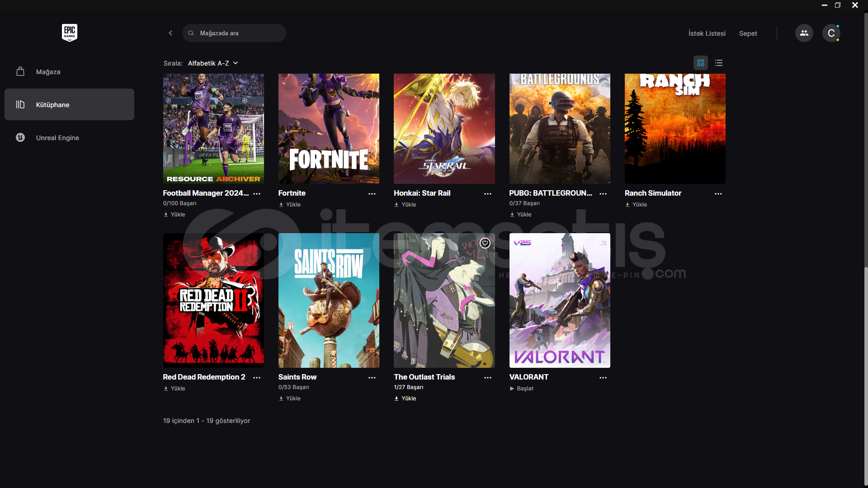This screenshot has height=488, width=868.
Task: Select Kütüphane in the sidebar
Action: tap(69, 104)
